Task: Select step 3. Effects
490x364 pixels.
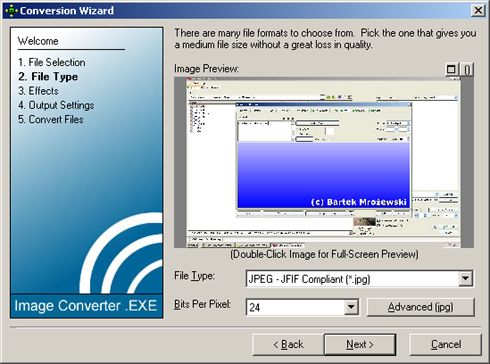Action: (38, 91)
